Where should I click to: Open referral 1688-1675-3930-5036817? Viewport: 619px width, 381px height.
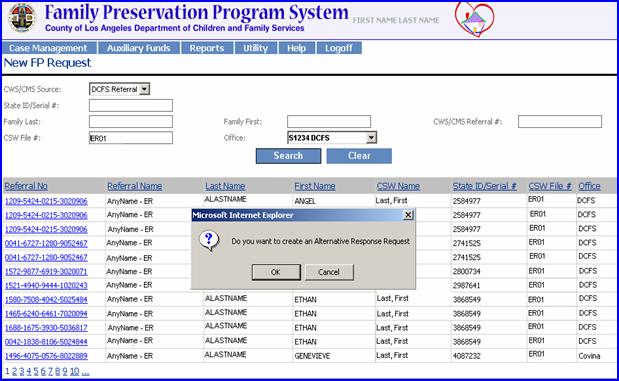click(46, 328)
